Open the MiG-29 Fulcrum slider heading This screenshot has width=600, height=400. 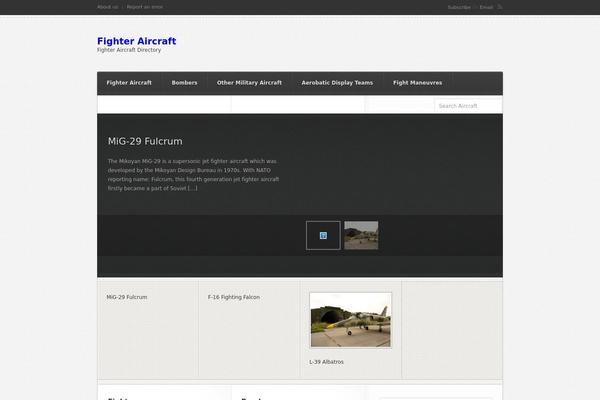point(145,141)
